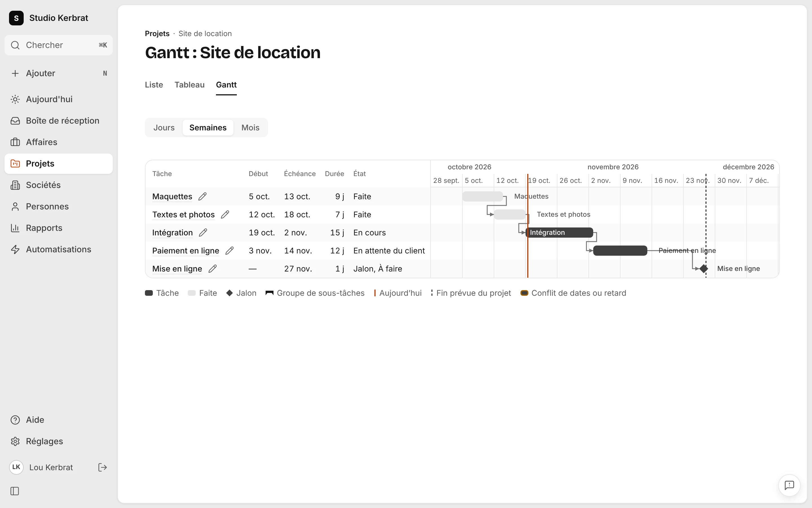Focus the Chercher search field

(x=58, y=45)
